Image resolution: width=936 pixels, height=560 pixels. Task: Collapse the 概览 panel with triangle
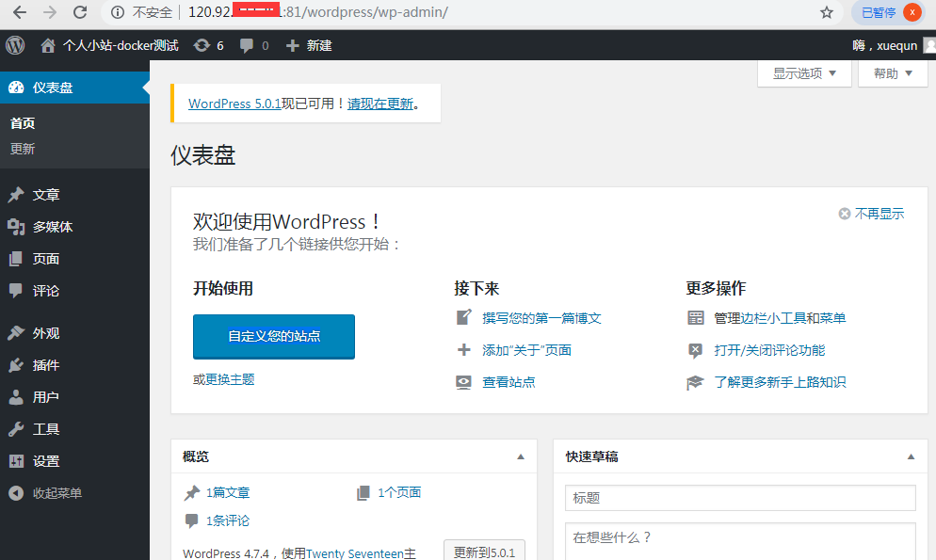[x=521, y=456]
